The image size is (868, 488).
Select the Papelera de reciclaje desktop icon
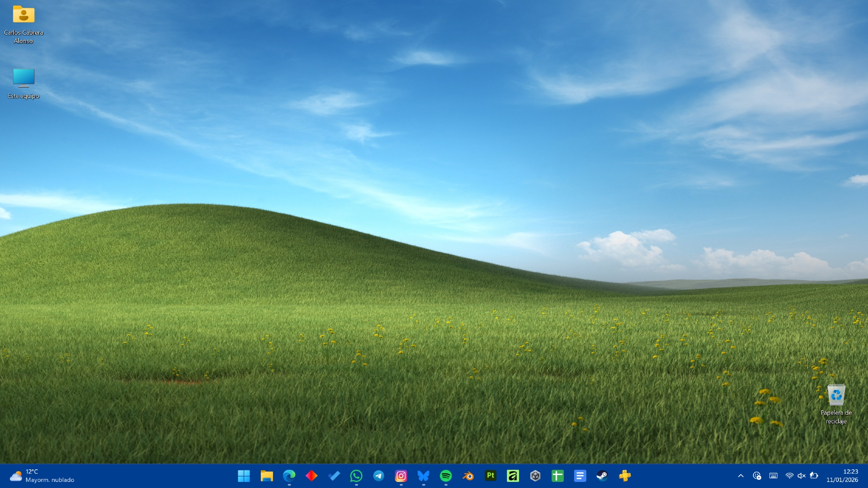coord(836,403)
